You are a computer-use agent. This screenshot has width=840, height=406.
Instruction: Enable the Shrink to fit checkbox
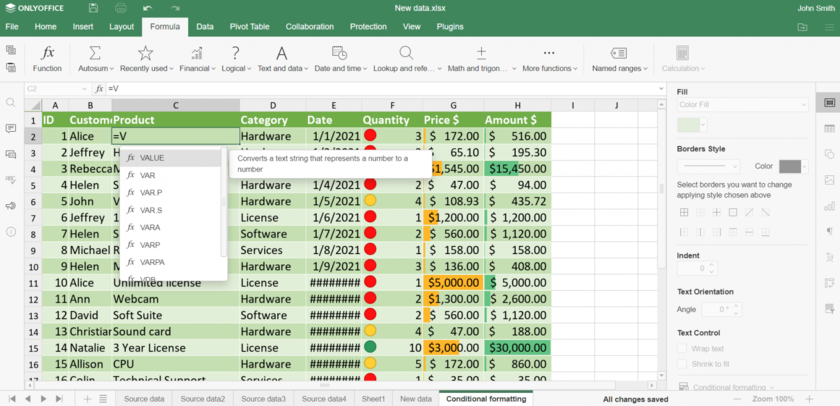(x=682, y=364)
